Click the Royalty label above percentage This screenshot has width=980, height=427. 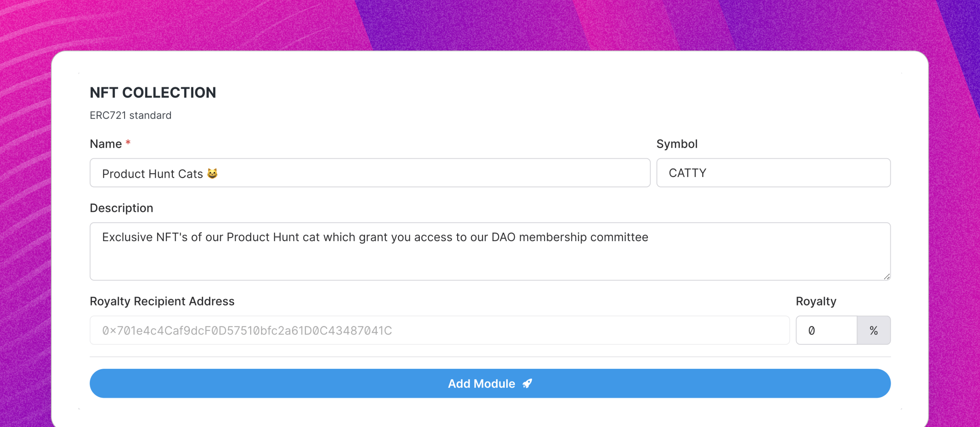point(816,301)
